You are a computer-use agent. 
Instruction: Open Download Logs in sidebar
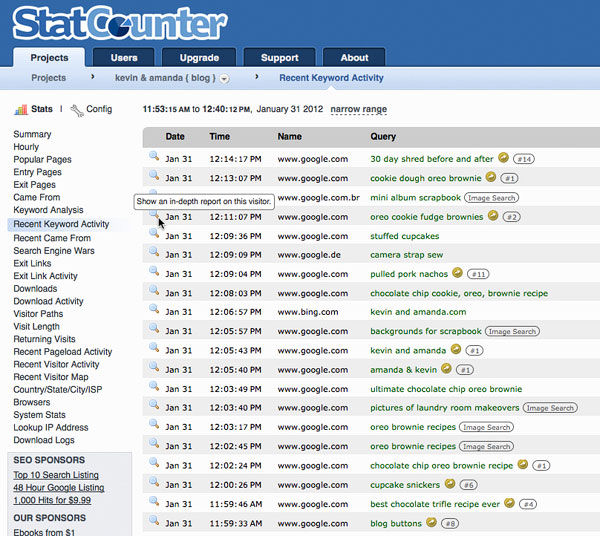click(44, 440)
